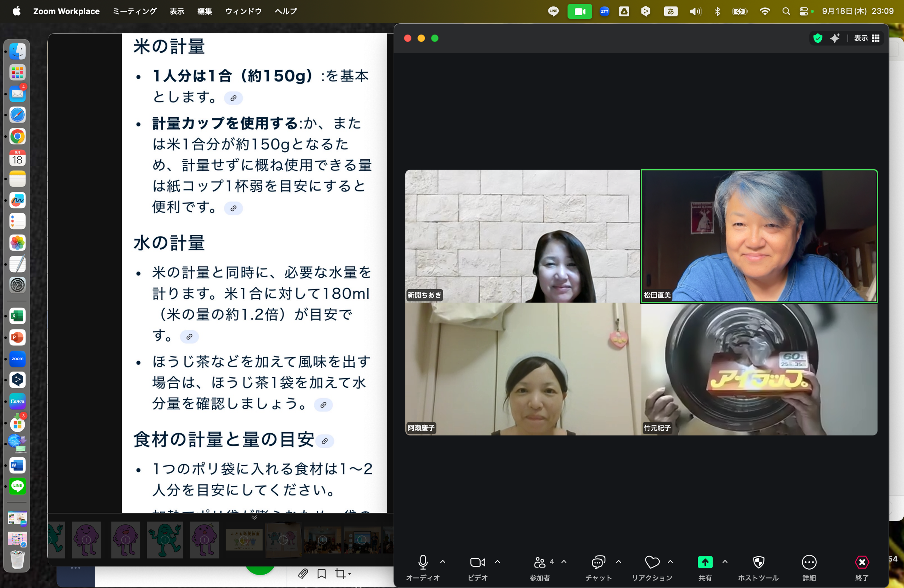Open the チャット chat panel
Viewport: 904px width, 588px height.
(598, 563)
